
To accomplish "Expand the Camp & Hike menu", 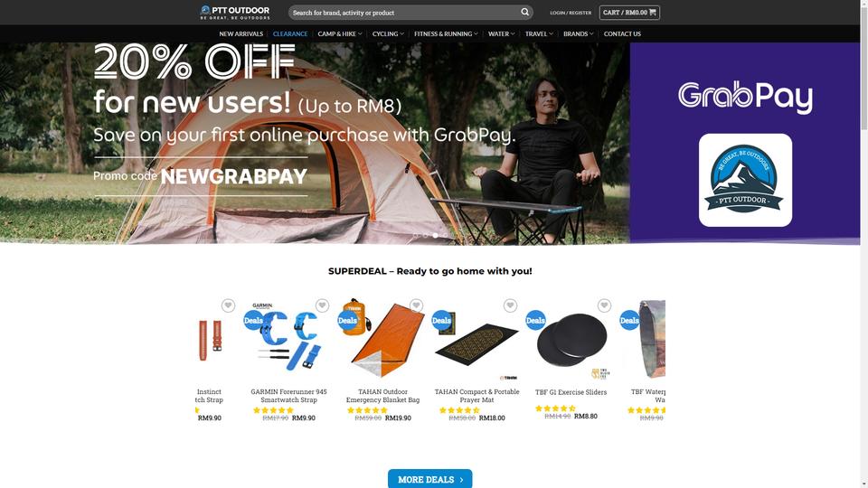I will tap(340, 33).
